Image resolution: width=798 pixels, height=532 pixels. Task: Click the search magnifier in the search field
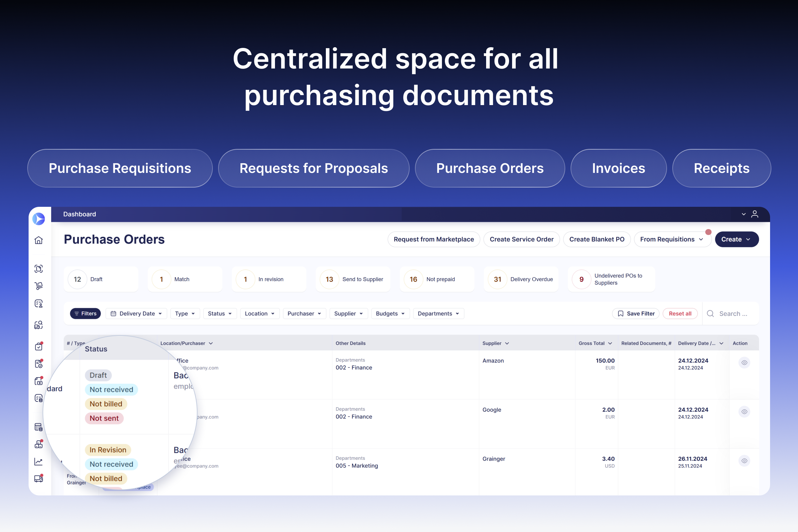(710, 314)
